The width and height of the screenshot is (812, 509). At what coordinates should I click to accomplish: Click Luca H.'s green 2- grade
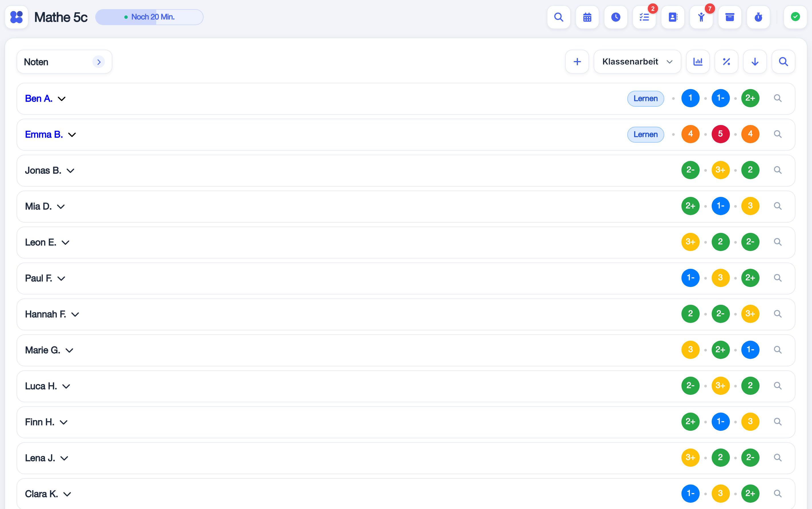690,385
